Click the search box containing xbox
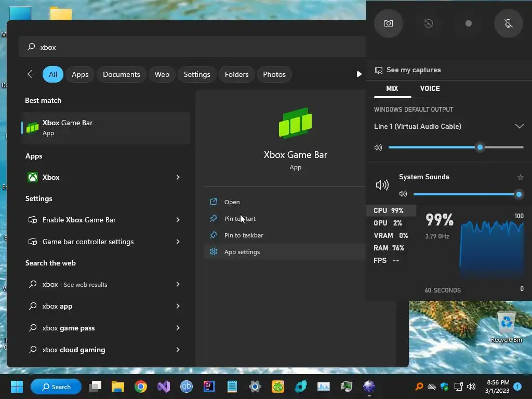Screen dimensions: 532x399 (192, 47)
